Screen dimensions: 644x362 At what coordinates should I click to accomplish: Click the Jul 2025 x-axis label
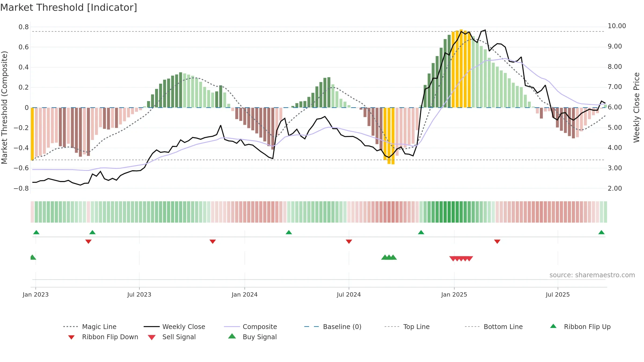click(558, 294)
